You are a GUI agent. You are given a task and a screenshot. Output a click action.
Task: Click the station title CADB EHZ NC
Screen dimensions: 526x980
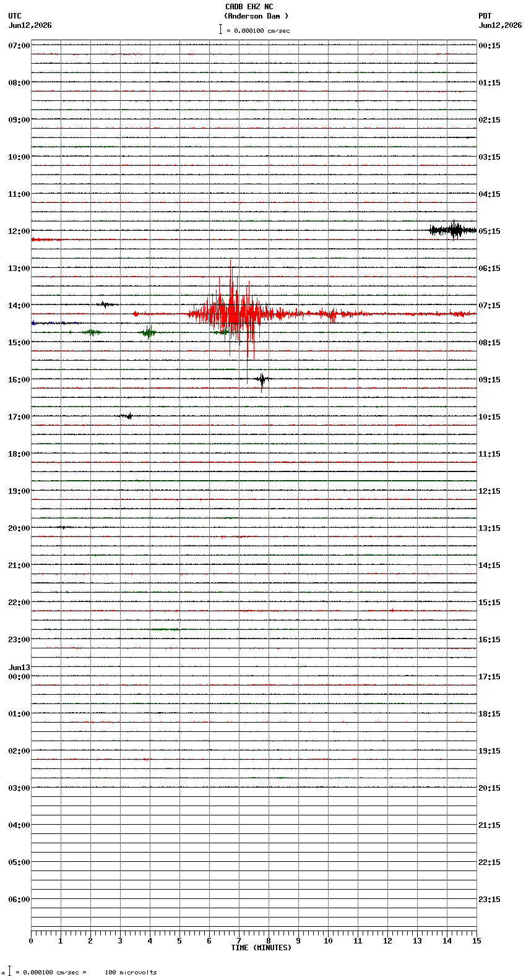[249, 7]
